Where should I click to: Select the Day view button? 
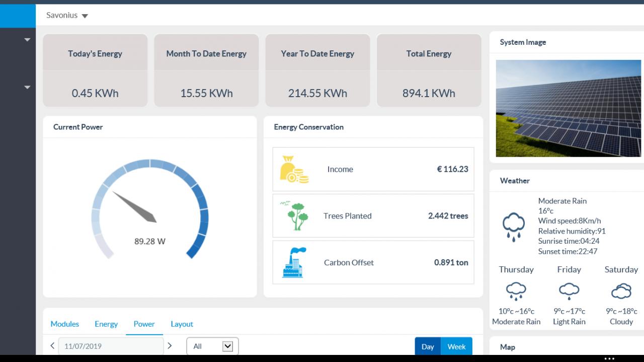428,346
